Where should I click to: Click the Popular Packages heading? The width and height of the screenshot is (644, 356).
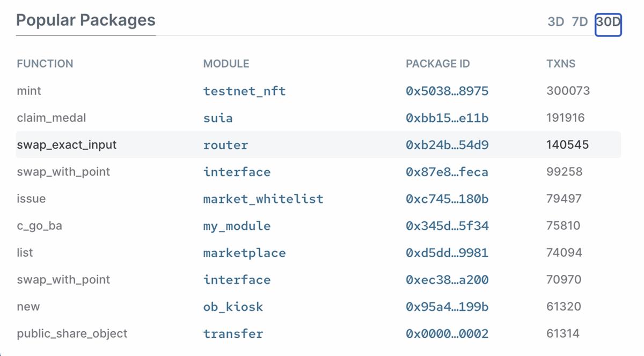(x=86, y=20)
